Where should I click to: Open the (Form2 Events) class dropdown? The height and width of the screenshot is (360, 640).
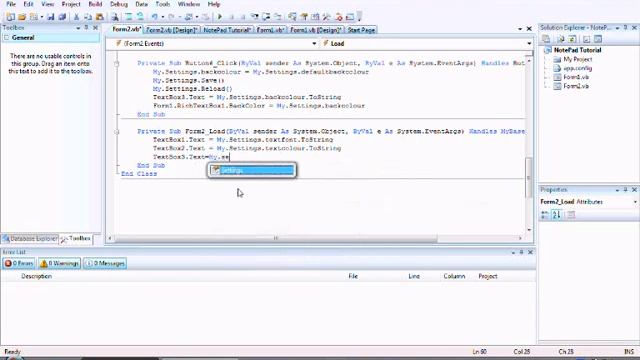coord(314,43)
